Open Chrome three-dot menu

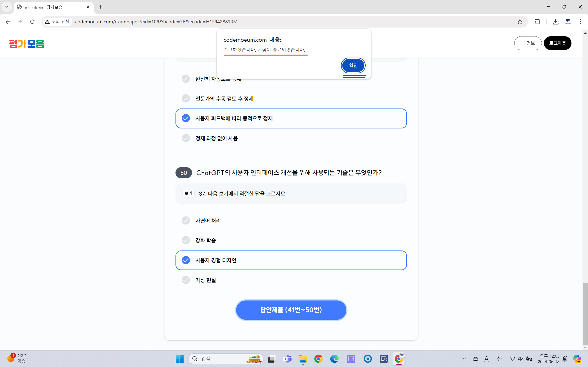[580, 22]
